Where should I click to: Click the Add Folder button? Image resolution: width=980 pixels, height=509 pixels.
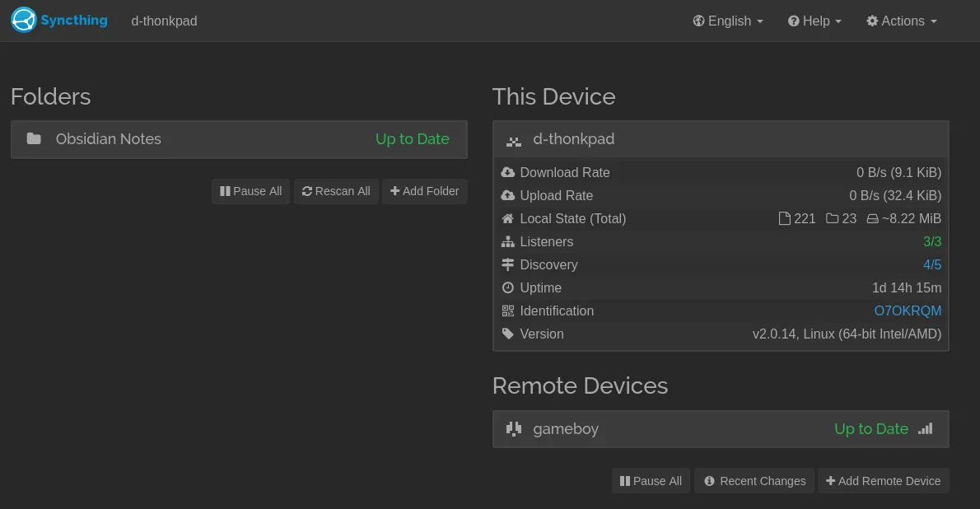(424, 191)
